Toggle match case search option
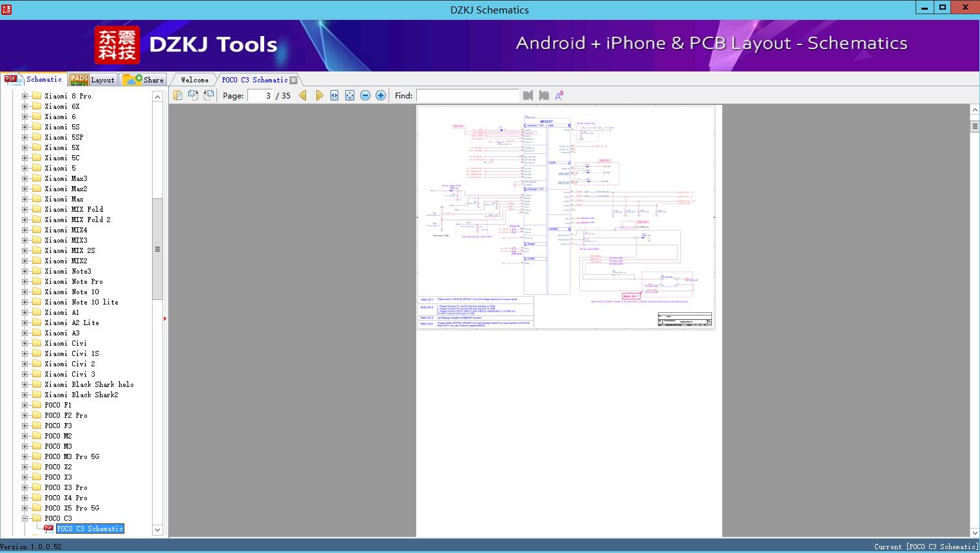Viewport: 980px width, 553px height. [x=559, y=95]
